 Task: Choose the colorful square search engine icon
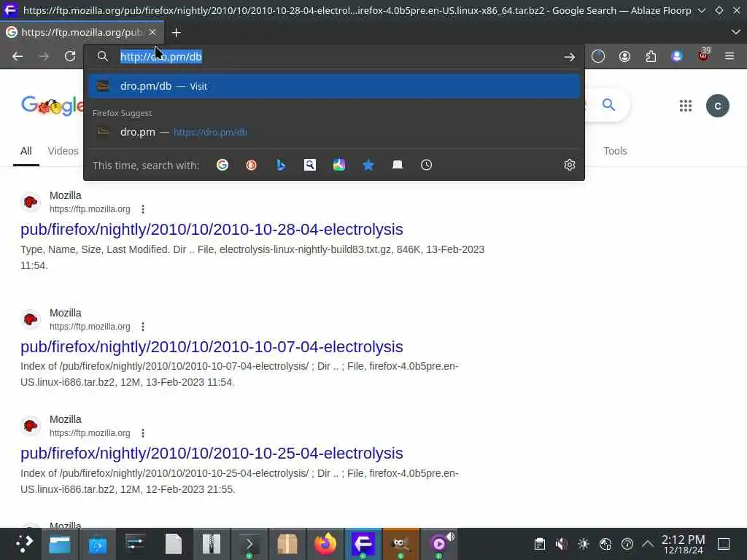(x=338, y=165)
